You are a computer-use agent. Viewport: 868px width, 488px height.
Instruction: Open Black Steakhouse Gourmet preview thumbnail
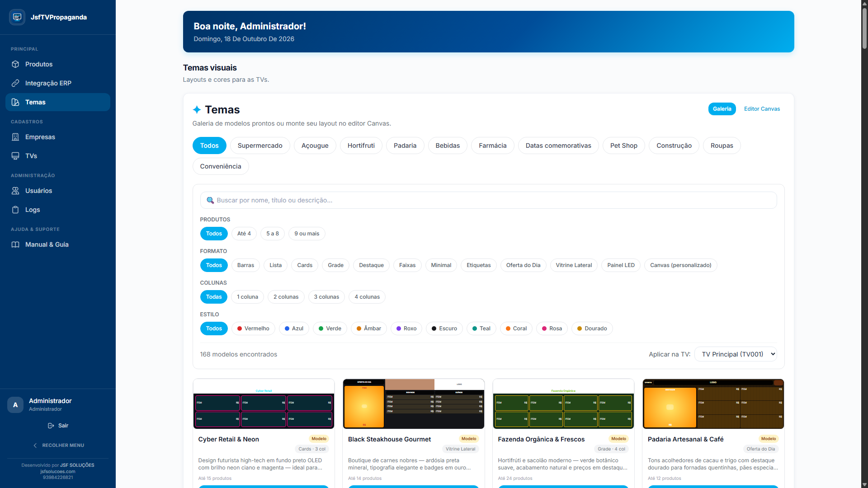(x=414, y=404)
